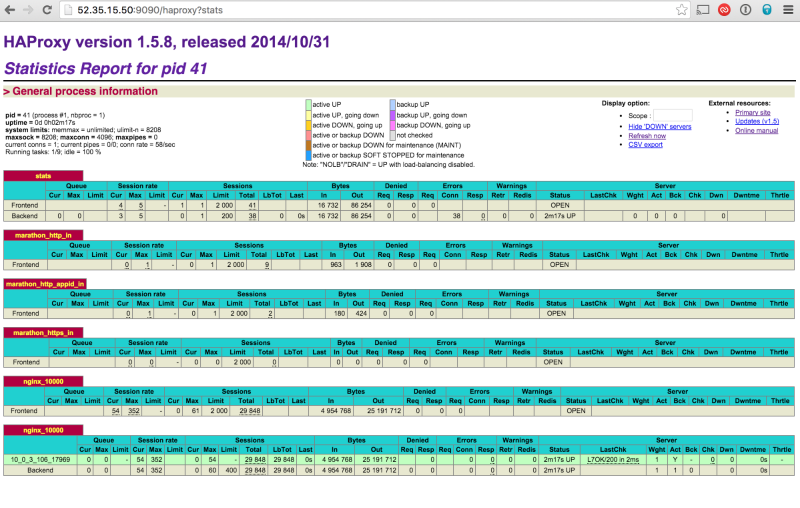The height and width of the screenshot is (508, 800).
Task: Click the backup UP blue swatch
Action: [x=393, y=105]
